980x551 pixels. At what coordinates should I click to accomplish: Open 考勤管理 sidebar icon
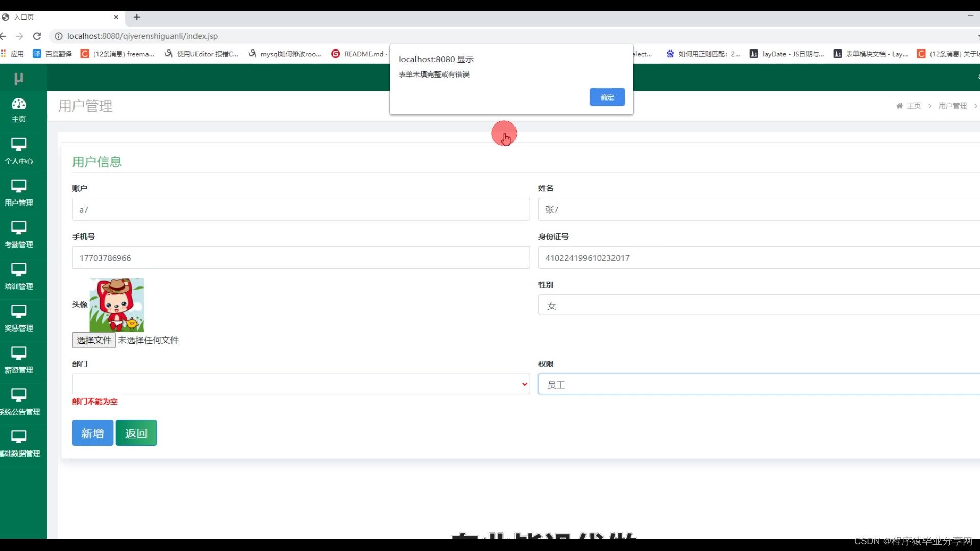19,229
